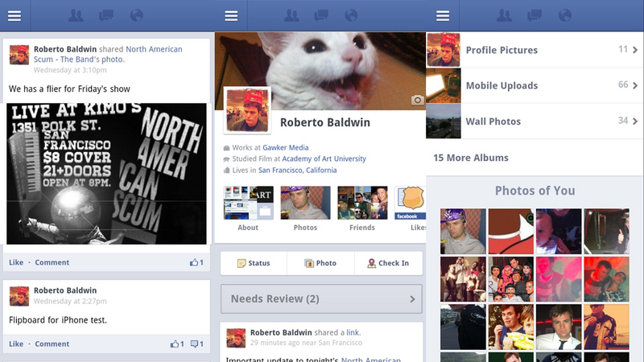Tap the camera icon on the cover photo
This screenshot has width=644, height=362.
(417, 100)
